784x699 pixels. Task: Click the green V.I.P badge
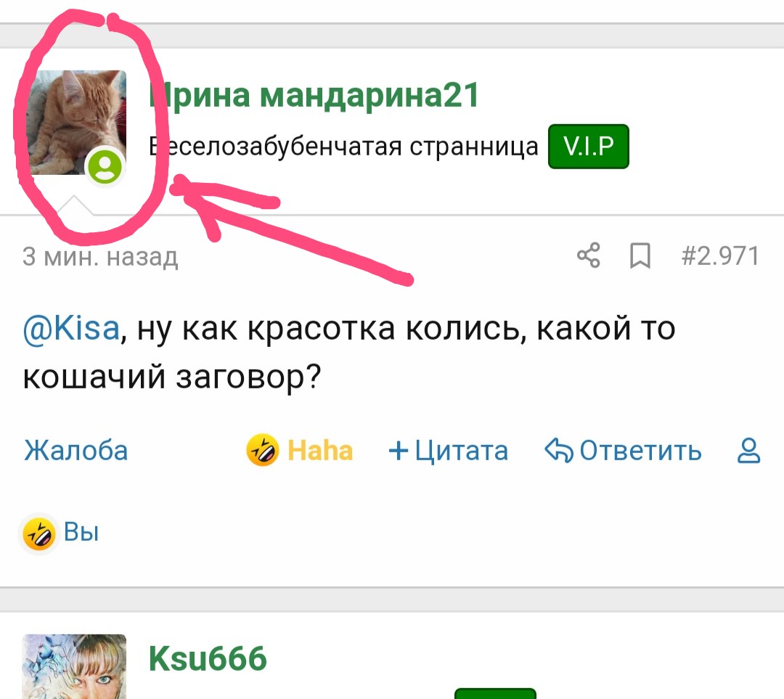(x=589, y=147)
